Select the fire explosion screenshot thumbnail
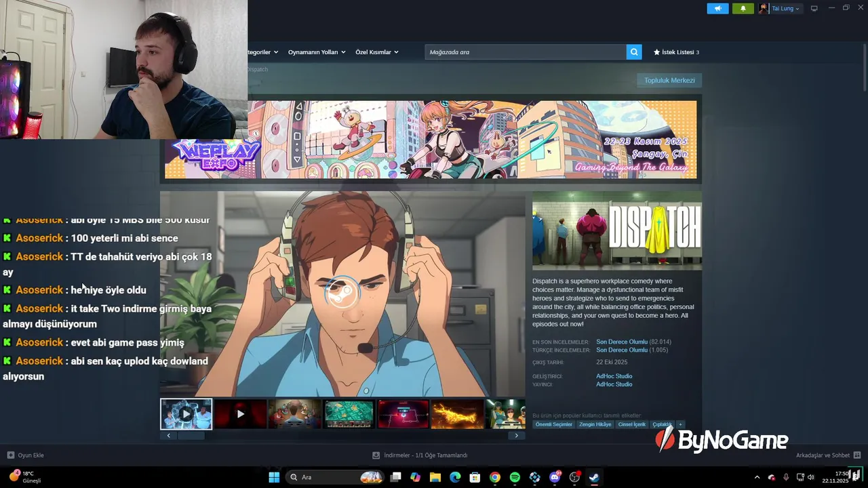Viewport: 868px width, 488px height. click(458, 414)
